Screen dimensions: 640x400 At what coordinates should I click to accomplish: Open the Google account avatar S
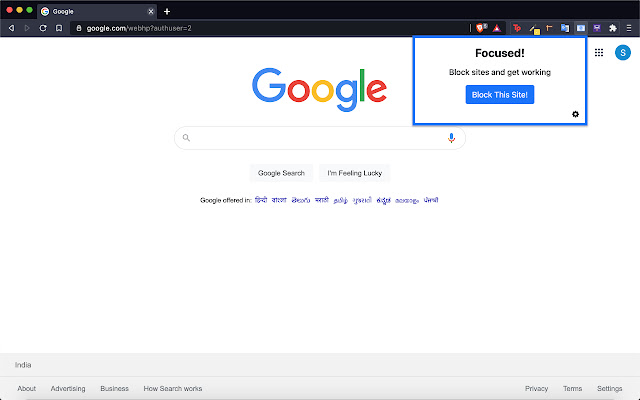pos(622,52)
